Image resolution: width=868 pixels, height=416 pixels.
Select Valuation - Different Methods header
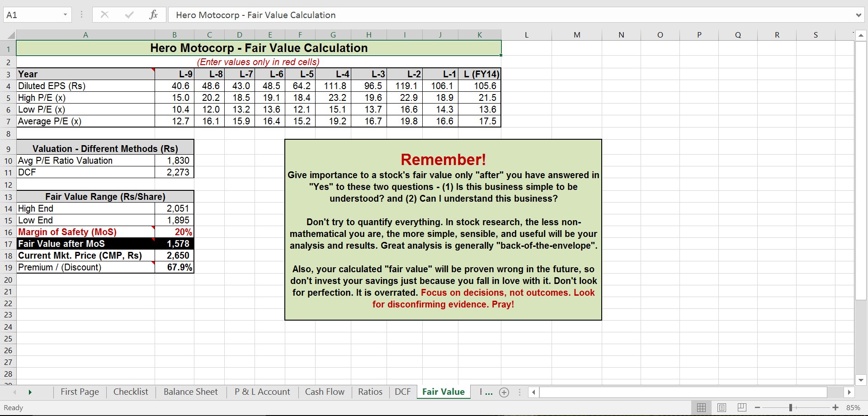[x=105, y=148]
